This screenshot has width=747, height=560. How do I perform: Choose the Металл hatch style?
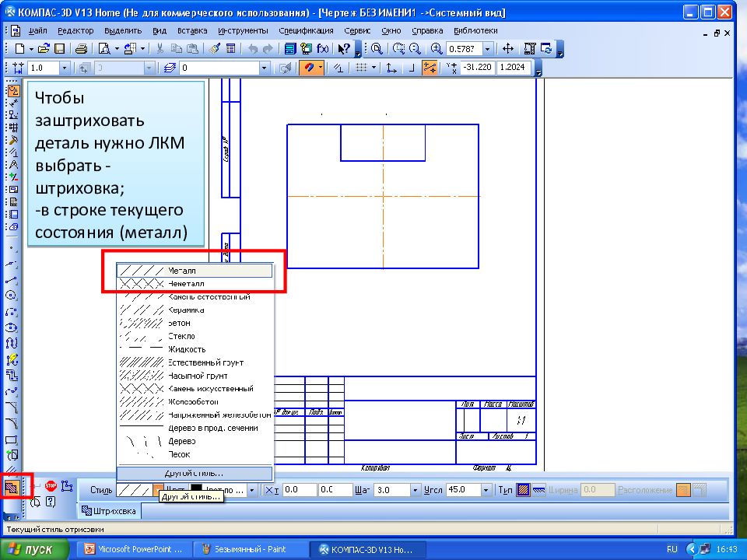(195, 271)
